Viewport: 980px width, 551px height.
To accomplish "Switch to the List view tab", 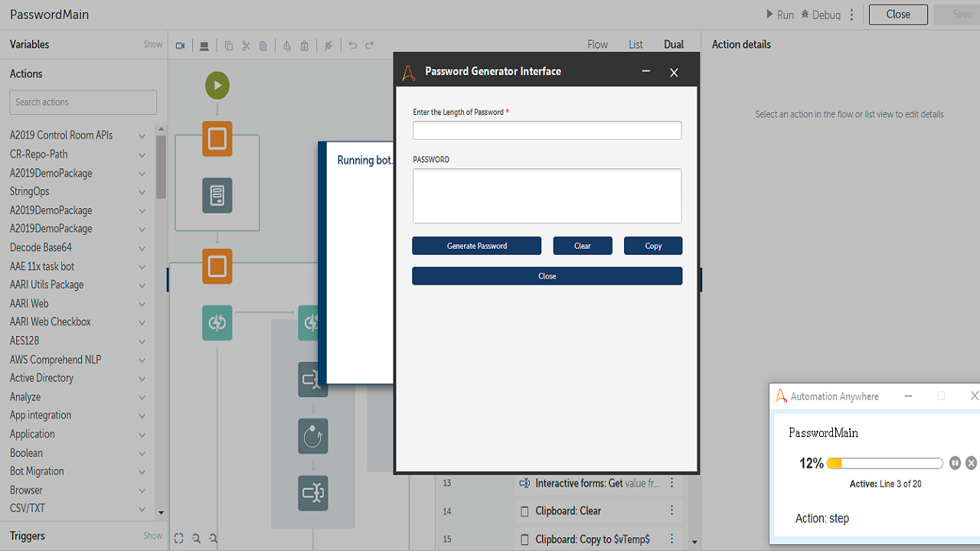I will pyautogui.click(x=635, y=44).
